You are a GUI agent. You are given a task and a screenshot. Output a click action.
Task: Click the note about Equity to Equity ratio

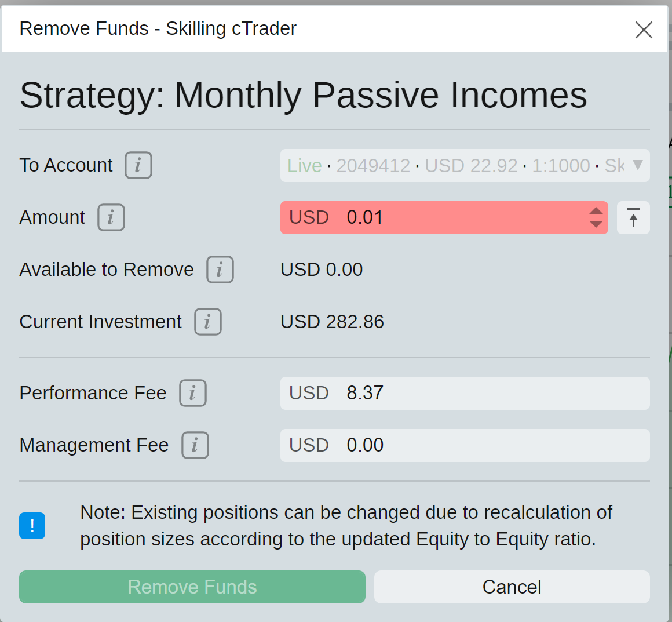point(346,525)
